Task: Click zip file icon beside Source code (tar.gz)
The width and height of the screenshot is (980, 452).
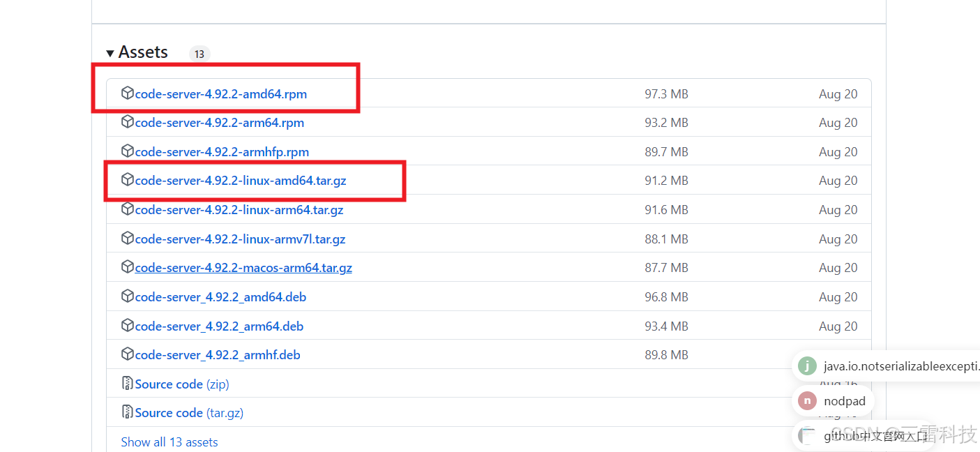Action: coord(127,412)
